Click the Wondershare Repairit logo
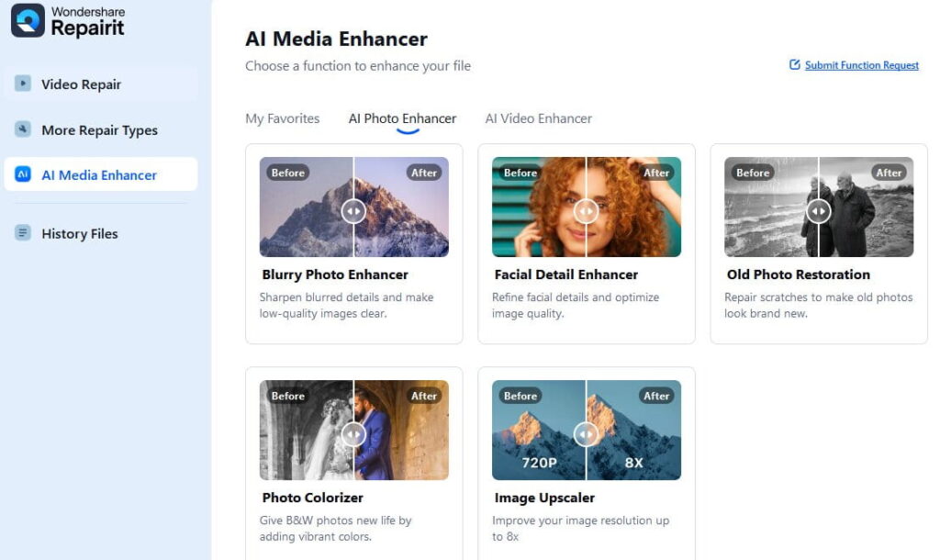The image size is (940, 560). (69, 21)
